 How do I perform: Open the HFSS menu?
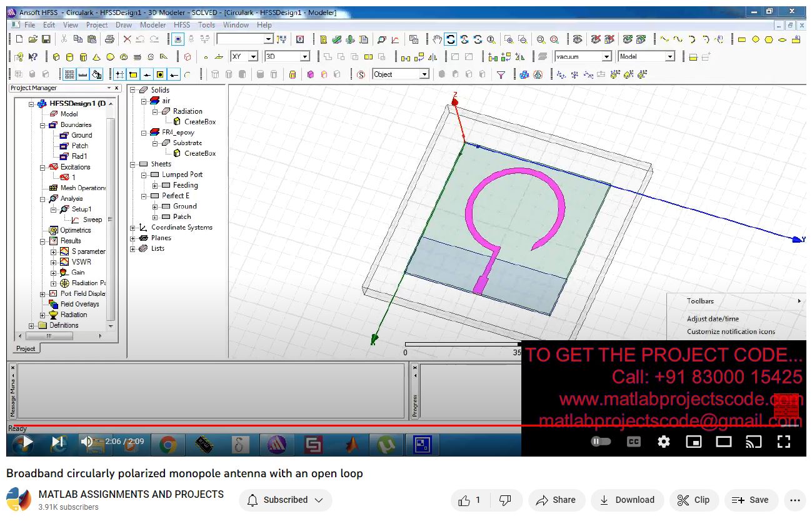point(182,25)
